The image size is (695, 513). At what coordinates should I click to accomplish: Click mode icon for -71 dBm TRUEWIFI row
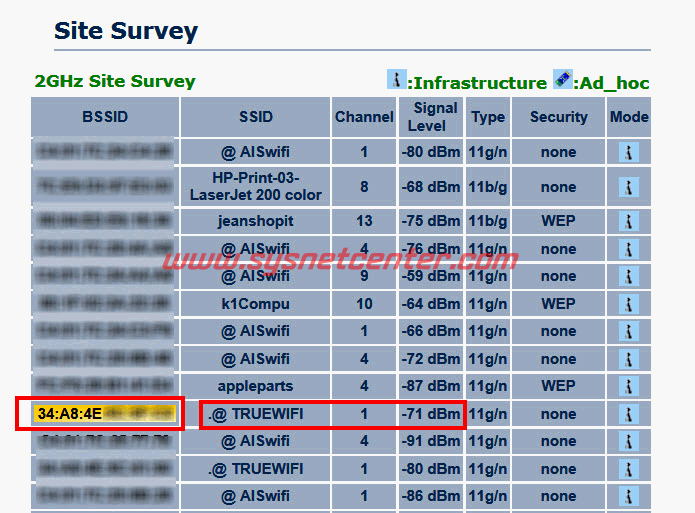point(629,414)
